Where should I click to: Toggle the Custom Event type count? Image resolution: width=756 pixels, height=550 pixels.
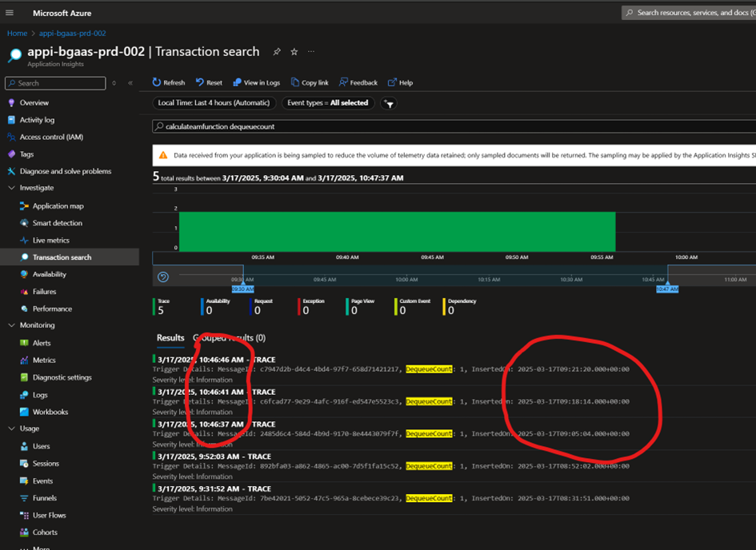413,307
